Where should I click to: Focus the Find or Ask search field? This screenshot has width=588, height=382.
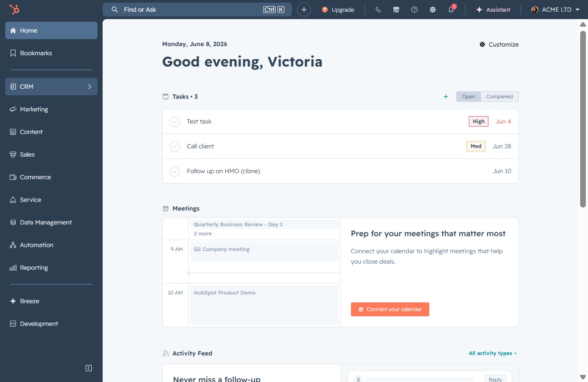point(197,10)
